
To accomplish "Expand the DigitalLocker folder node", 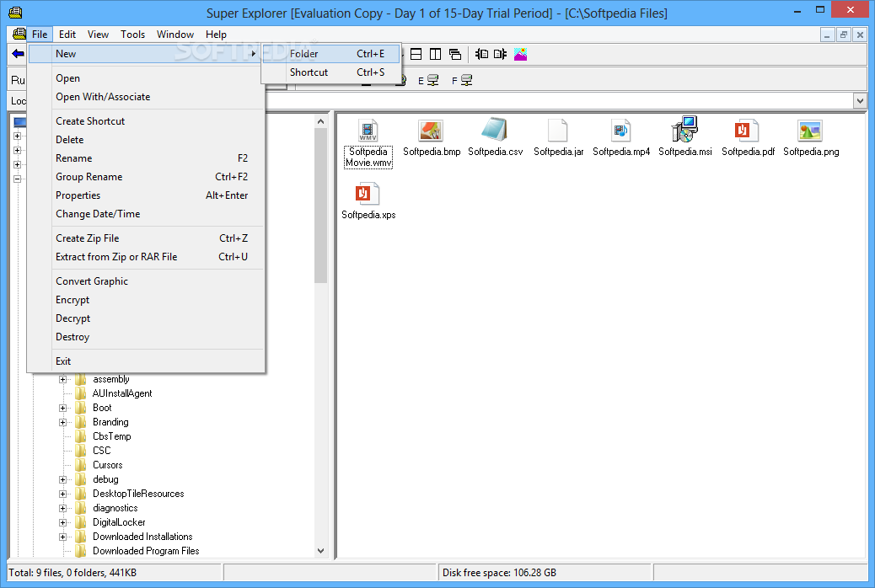I will 62,522.
